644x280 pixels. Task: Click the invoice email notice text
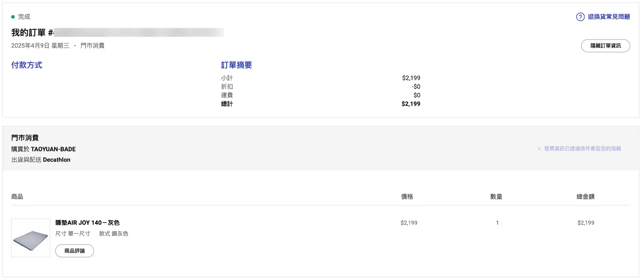pyautogui.click(x=582, y=149)
